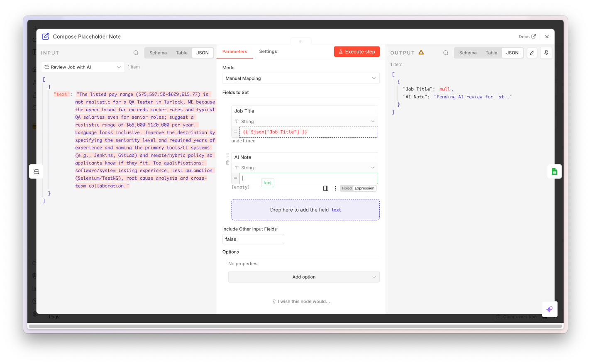Click the 1 item label in the INPUT panel

click(x=134, y=67)
